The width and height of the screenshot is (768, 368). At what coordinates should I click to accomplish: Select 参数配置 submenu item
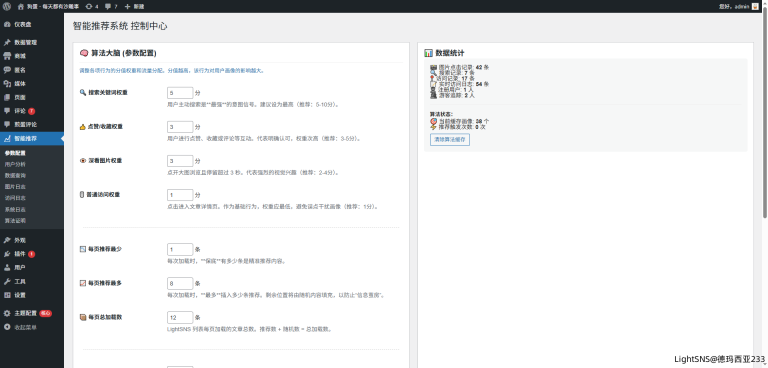point(15,153)
